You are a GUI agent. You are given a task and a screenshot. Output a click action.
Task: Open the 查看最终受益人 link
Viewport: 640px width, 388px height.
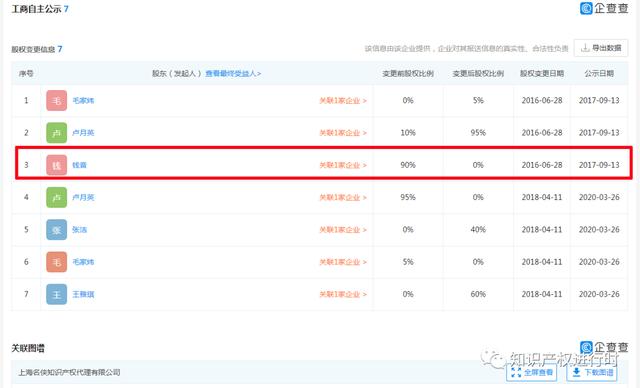[233, 73]
